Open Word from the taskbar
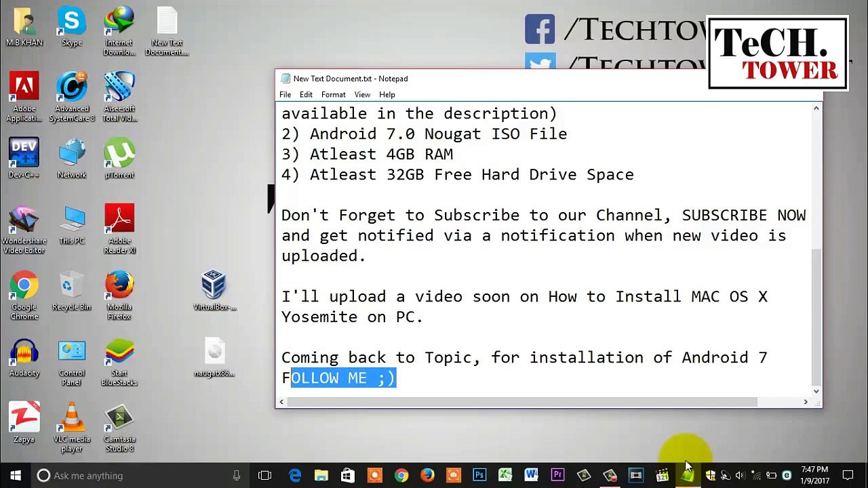The image size is (868, 488). [x=531, y=476]
